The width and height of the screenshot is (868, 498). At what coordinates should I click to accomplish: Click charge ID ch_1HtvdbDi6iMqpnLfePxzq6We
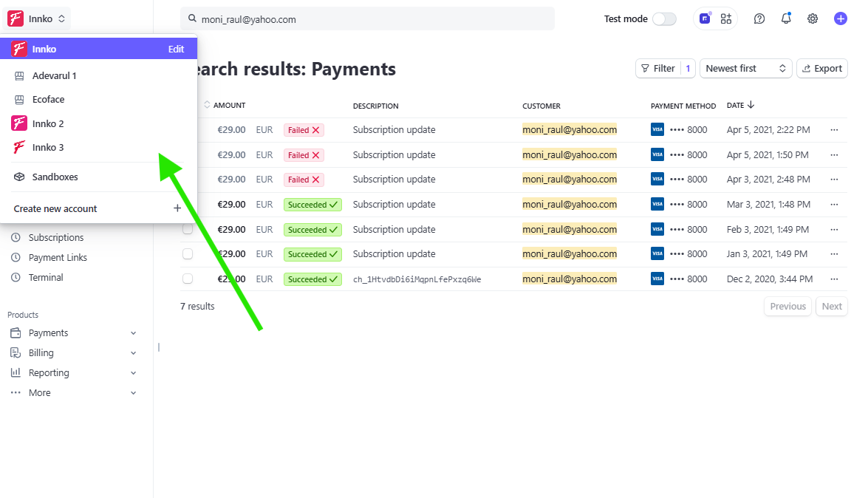tap(417, 279)
